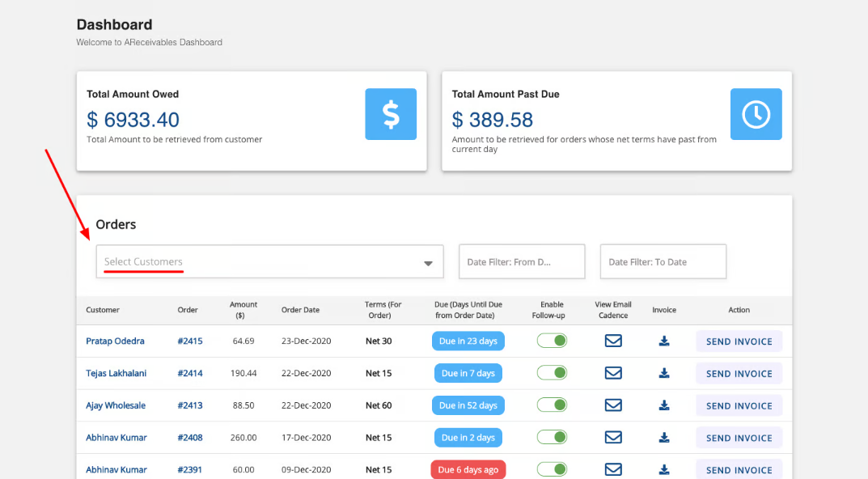Download invoice for order #2415
This screenshot has width=868, height=479.
coord(664,341)
